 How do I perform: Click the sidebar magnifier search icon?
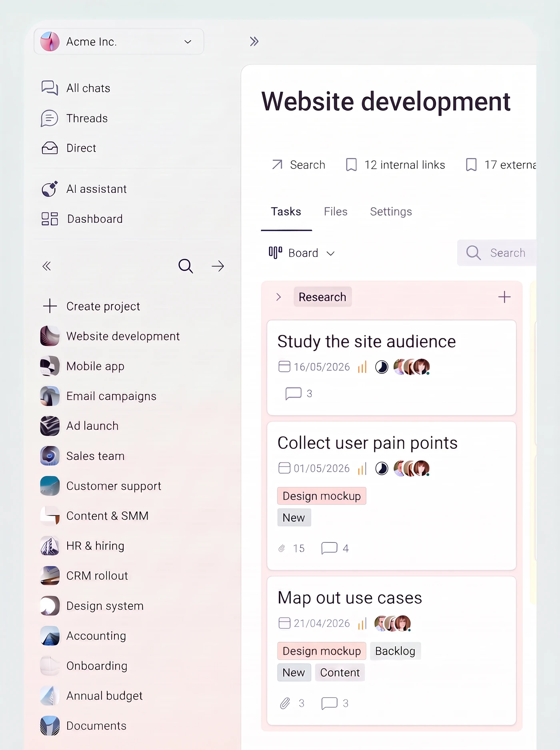point(186,266)
